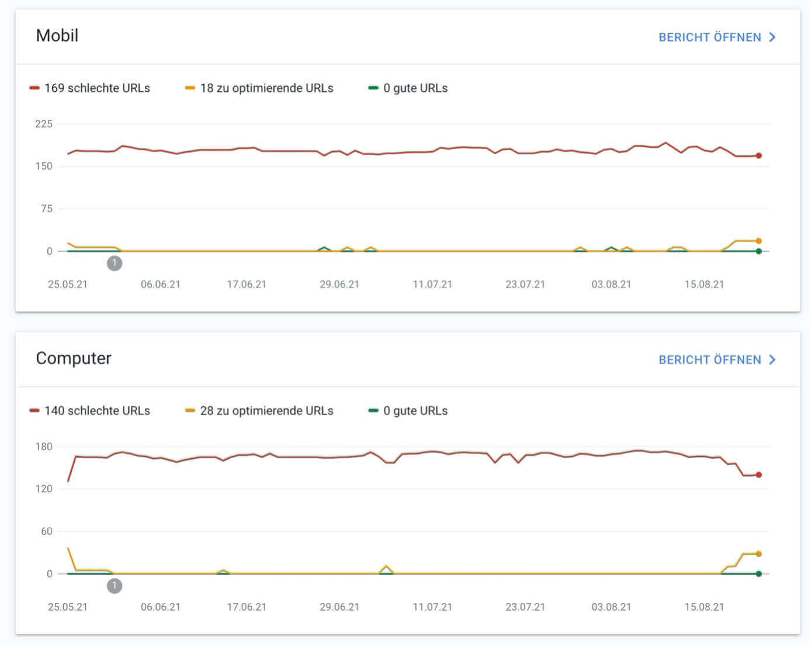Select the '28 zu optimierende URLs' legend label
The width and height of the screenshot is (812, 648).
point(266,411)
